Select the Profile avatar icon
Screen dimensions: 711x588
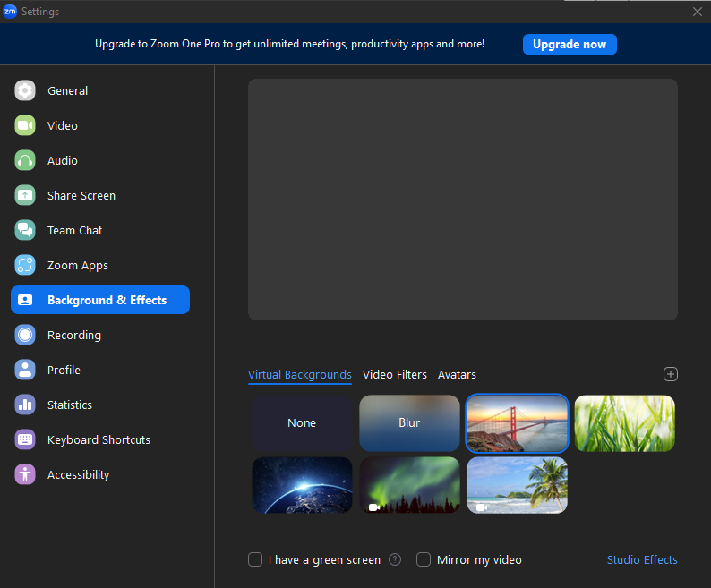coord(25,370)
